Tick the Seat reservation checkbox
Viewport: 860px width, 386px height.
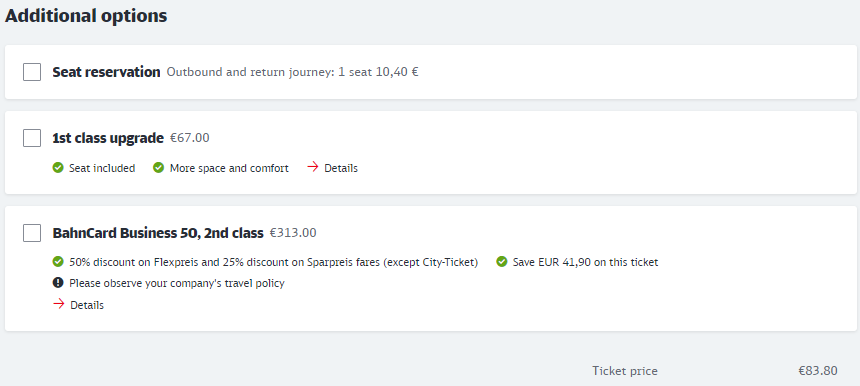pyautogui.click(x=32, y=72)
